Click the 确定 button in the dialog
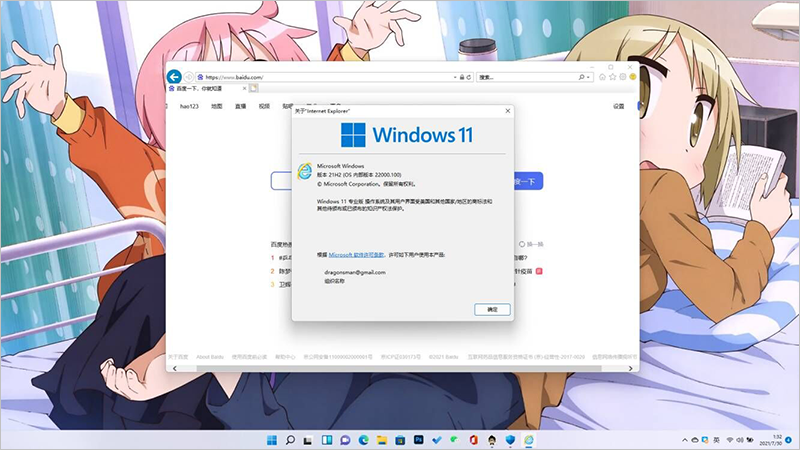Viewport: 800px width, 450px height. (x=491, y=309)
